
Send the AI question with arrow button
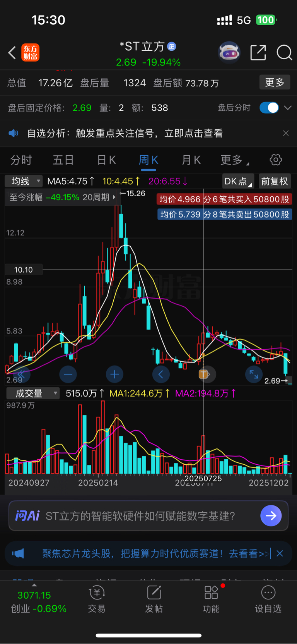pyautogui.click(x=271, y=516)
